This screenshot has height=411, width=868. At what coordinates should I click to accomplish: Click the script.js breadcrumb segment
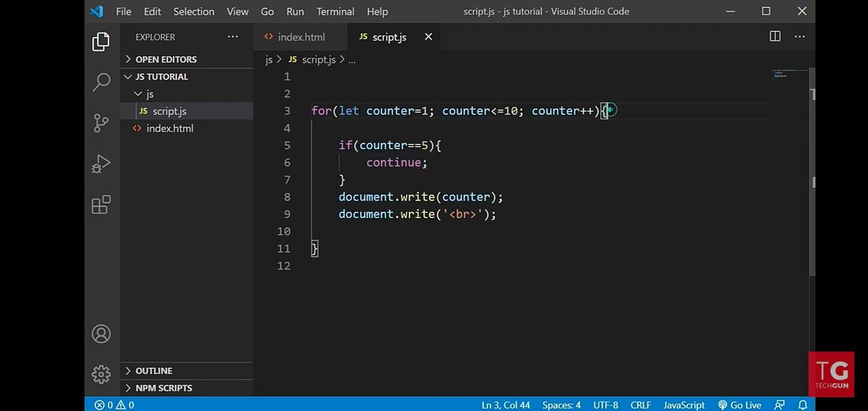click(318, 60)
